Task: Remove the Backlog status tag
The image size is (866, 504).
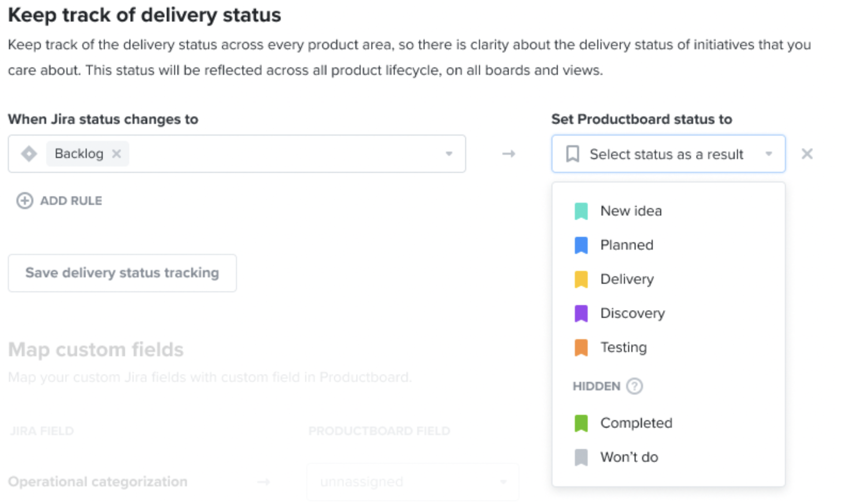Action: (x=117, y=153)
